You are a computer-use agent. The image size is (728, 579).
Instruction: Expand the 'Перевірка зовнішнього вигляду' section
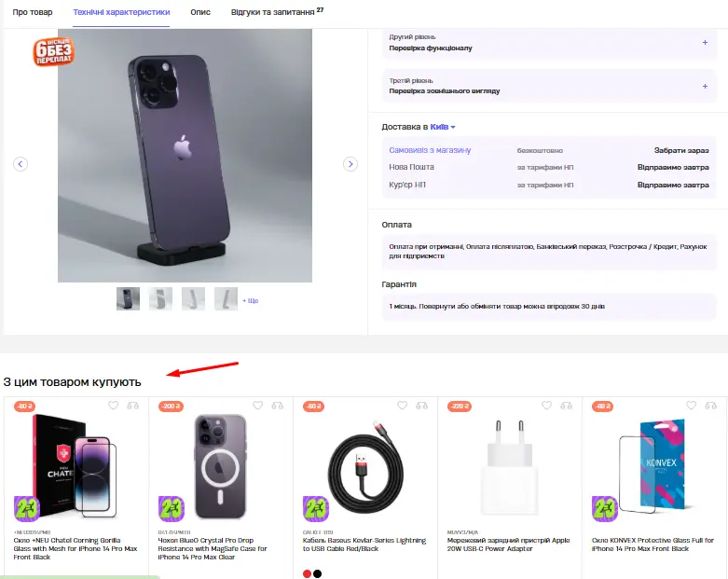click(705, 87)
